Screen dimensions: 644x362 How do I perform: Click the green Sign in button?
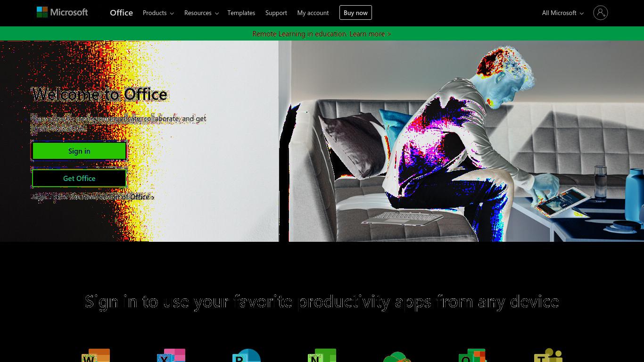point(79,151)
